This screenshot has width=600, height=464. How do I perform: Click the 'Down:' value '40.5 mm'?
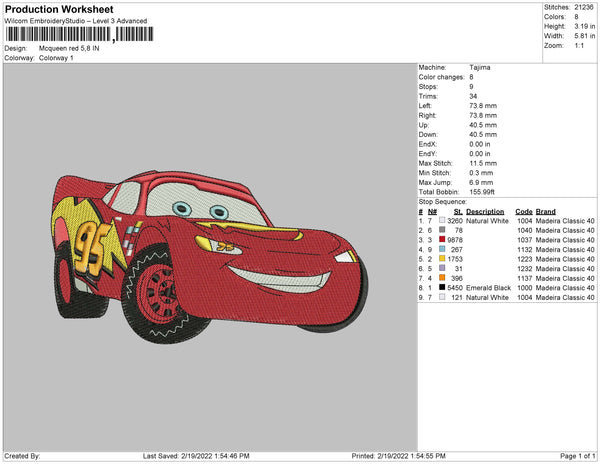483,135
